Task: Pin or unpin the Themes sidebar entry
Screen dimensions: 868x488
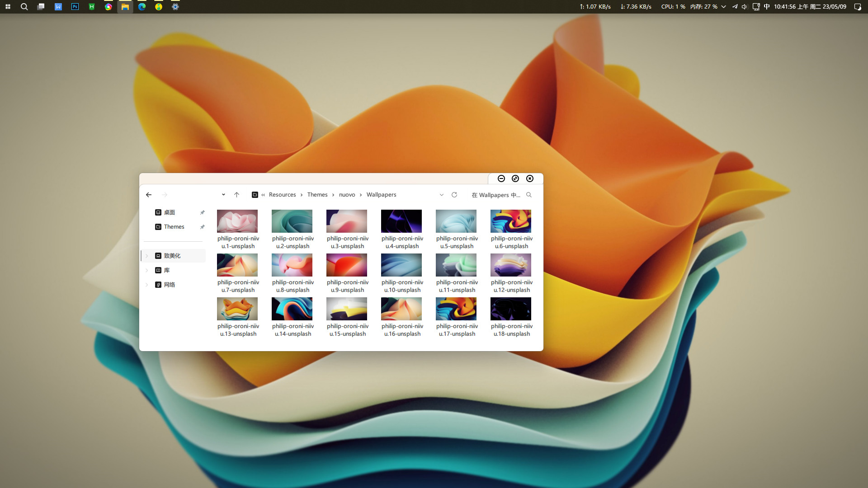Action: pos(203,227)
